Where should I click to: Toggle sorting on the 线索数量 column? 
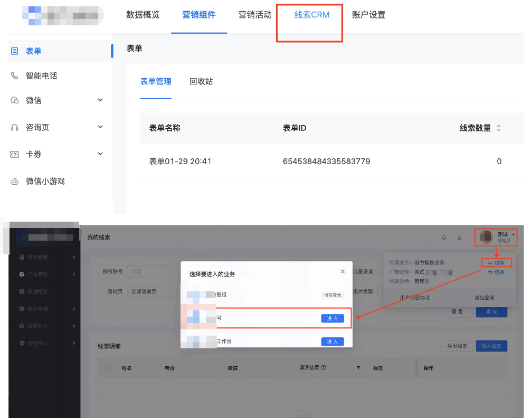pos(500,128)
